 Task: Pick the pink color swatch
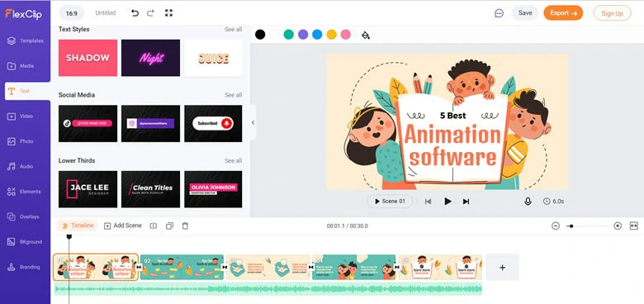point(346,35)
